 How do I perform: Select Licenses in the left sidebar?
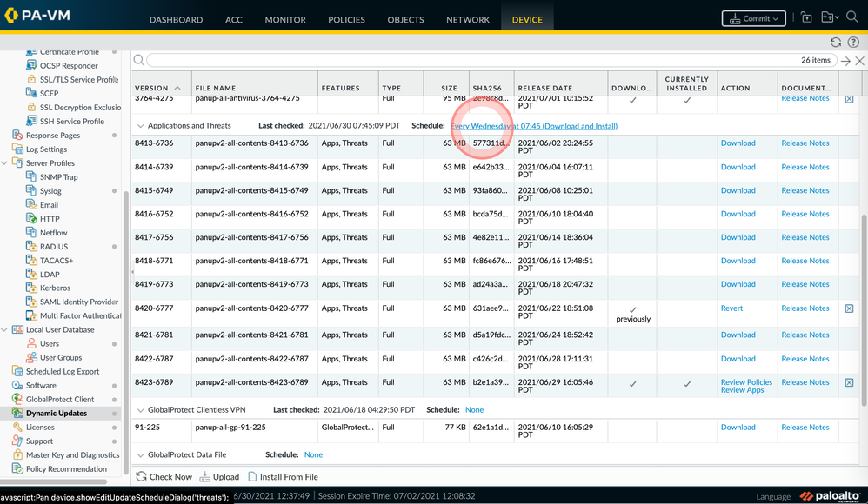(40, 428)
